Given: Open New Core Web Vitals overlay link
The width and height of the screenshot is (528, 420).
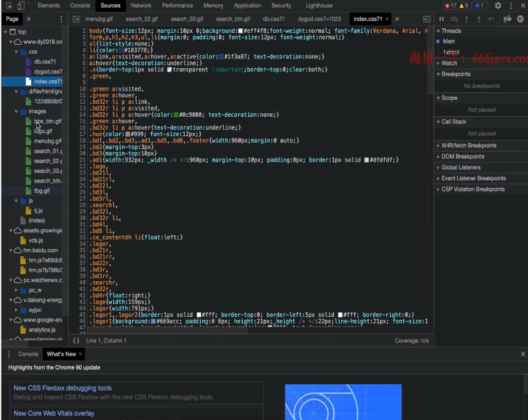Looking at the screenshot, I should coord(54,413).
